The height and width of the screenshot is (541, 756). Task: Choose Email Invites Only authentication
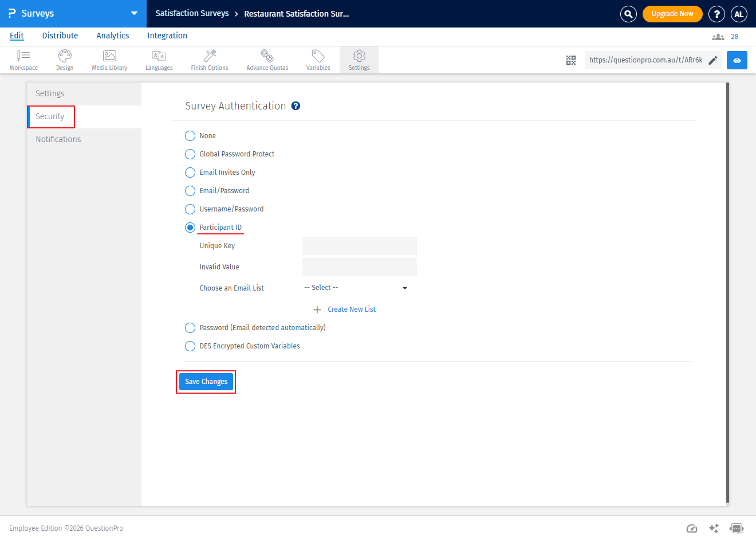(190, 173)
